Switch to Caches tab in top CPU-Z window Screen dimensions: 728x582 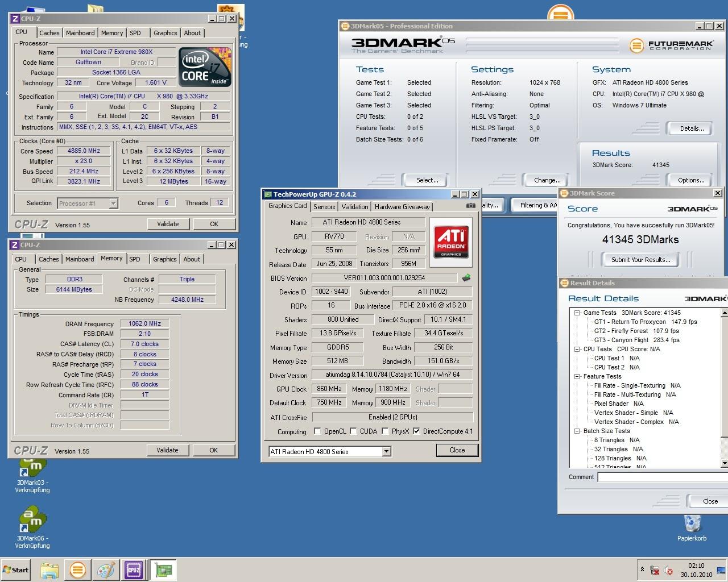[49, 33]
